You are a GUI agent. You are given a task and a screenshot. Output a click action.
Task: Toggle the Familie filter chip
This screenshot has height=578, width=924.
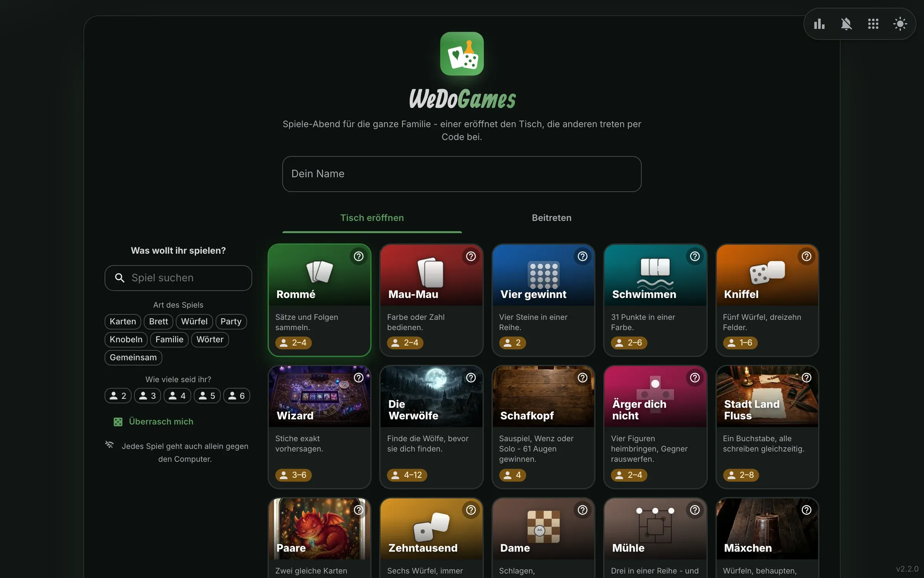[169, 339]
